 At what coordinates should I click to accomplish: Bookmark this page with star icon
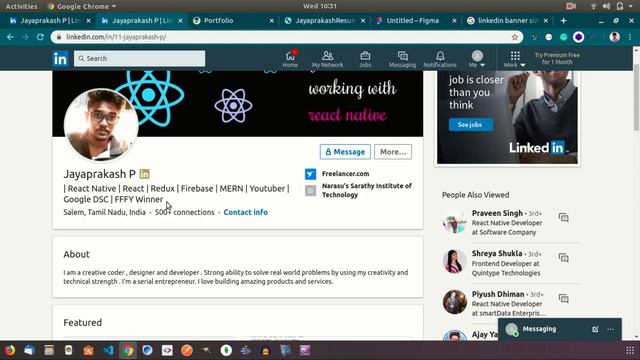(515, 37)
